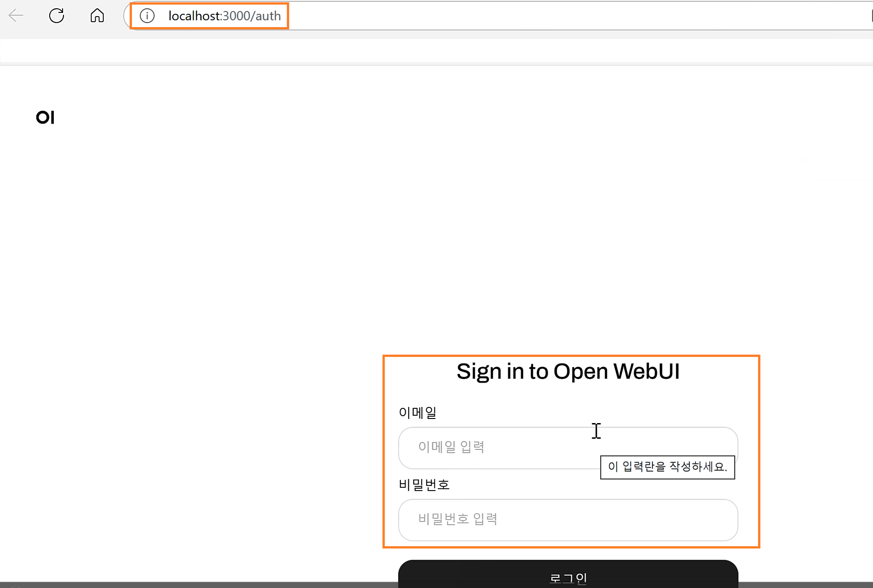Image resolution: width=873 pixels, height=588 pixels.
Task: Click the '이 입력란을 작성하세요.' validation tooltip
Action: (x=668, y=467)
